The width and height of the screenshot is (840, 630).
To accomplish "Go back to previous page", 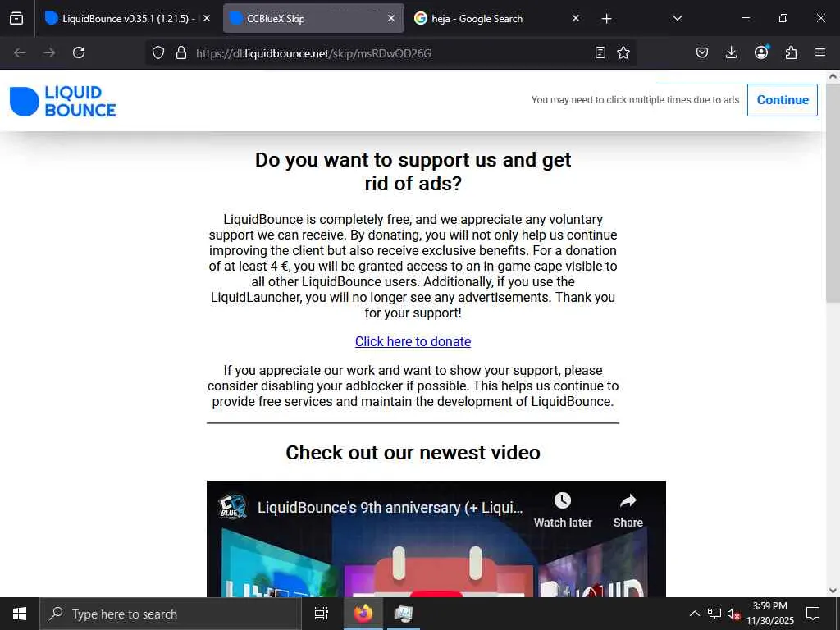I will click(x=20, y=52).
